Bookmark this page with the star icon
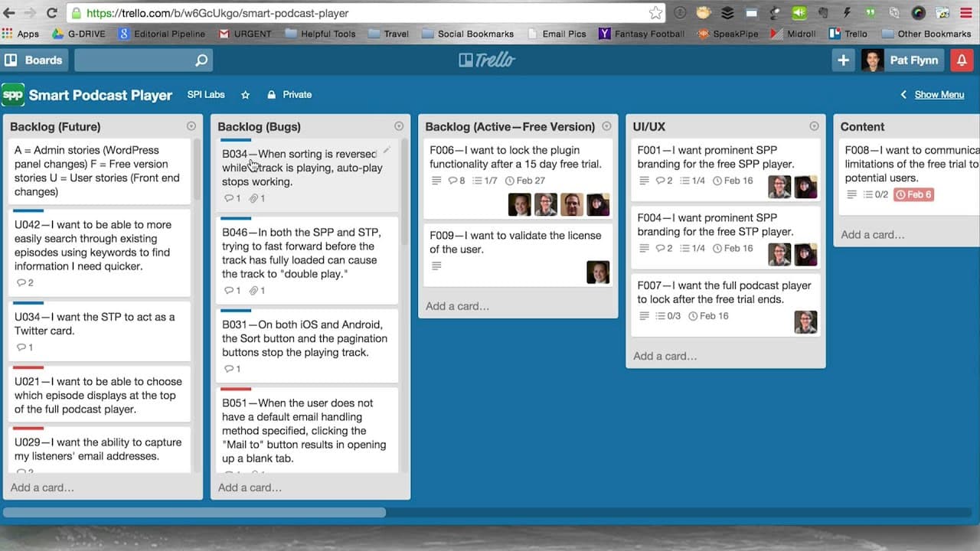This screenshot has height=551, width=980. pyautogui.click(x=655, y=13)
